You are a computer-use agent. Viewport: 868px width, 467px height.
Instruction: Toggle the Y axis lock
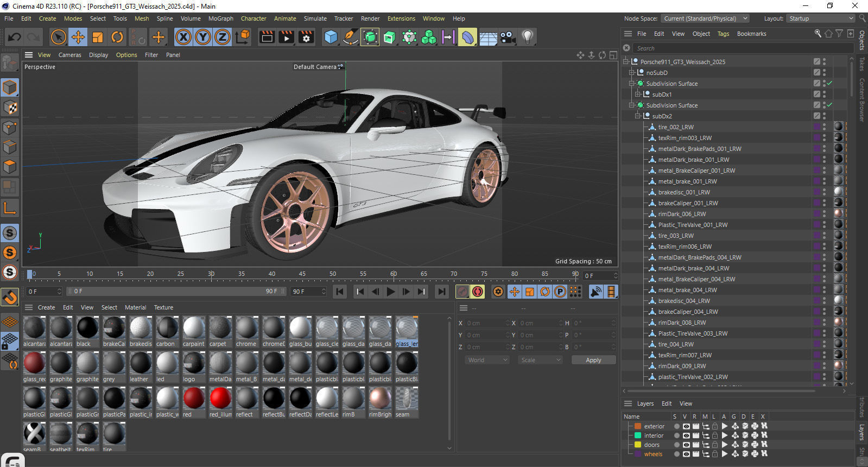pos(203,37)
